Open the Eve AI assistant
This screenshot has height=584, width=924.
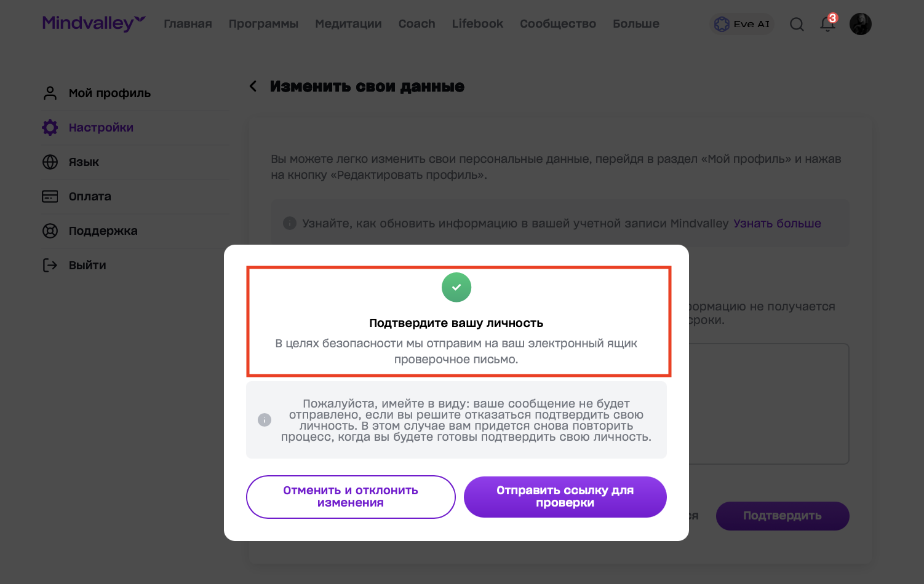click(742, 24)
